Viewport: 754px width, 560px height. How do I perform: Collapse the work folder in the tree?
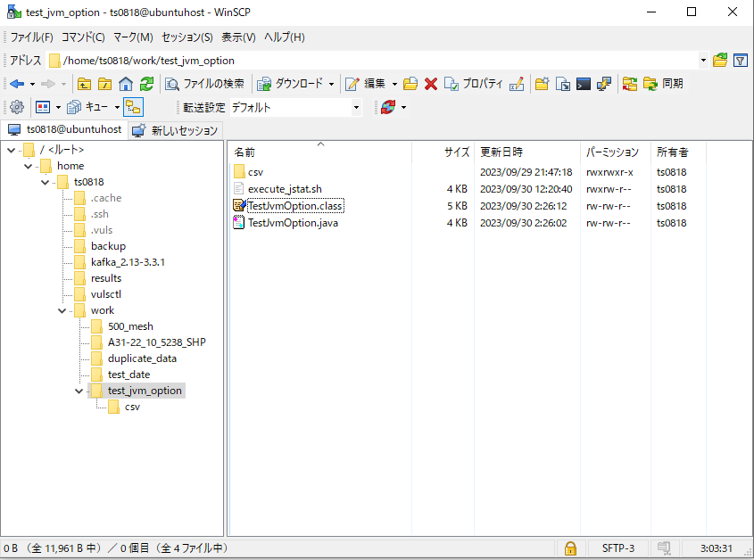pos(62,309)
